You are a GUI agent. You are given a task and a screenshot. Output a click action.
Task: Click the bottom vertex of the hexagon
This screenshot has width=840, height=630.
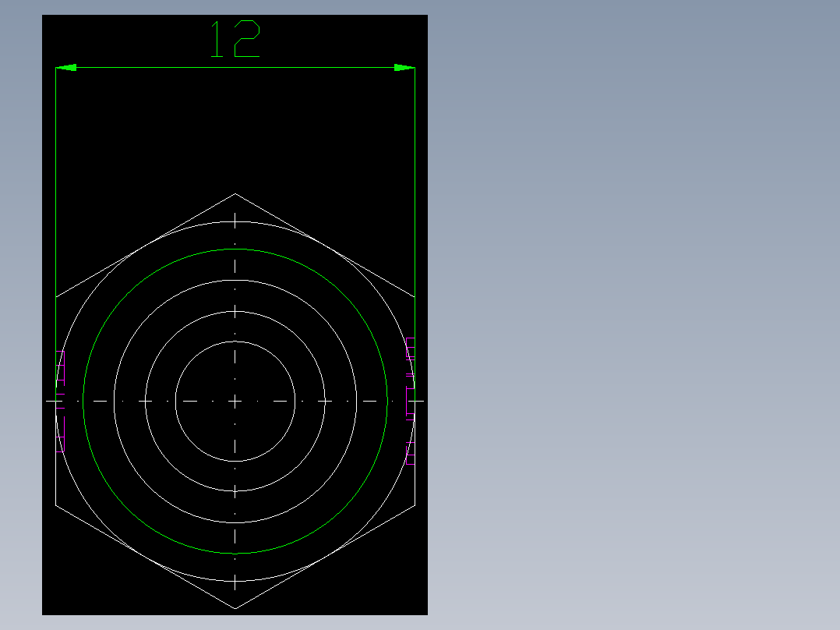coord(235,608)
